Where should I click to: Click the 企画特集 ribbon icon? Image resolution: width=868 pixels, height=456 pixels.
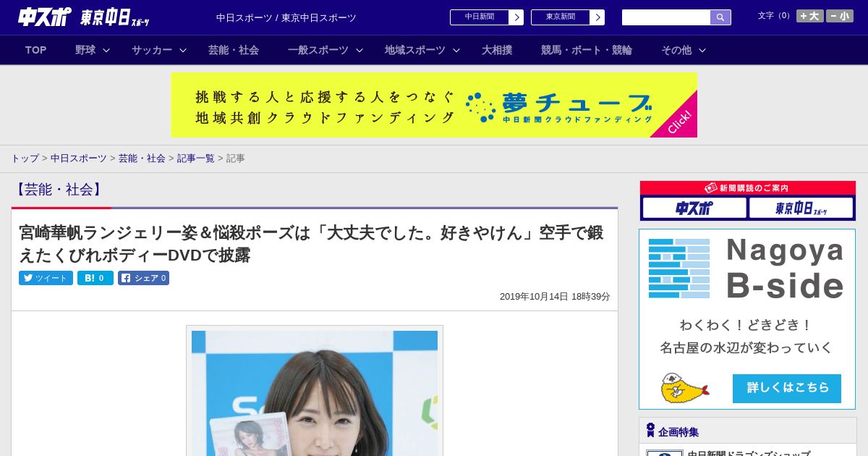[x=650, y=431]
